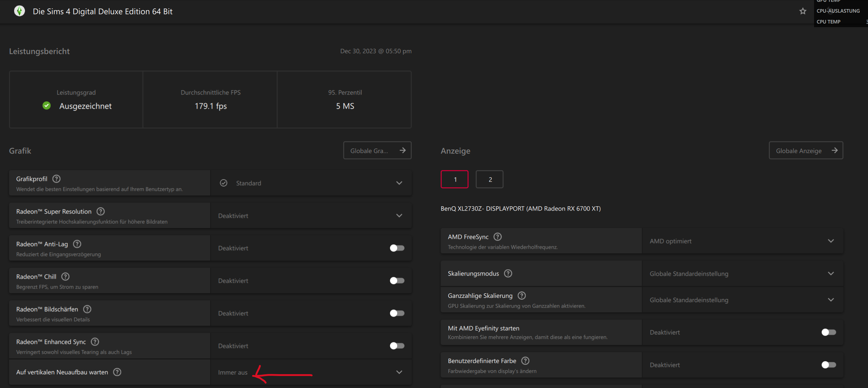This screenshot has height=388, width=868.
Task: Click the green Ausgezeichnet checkmark icon
Action: pos(47,106)
